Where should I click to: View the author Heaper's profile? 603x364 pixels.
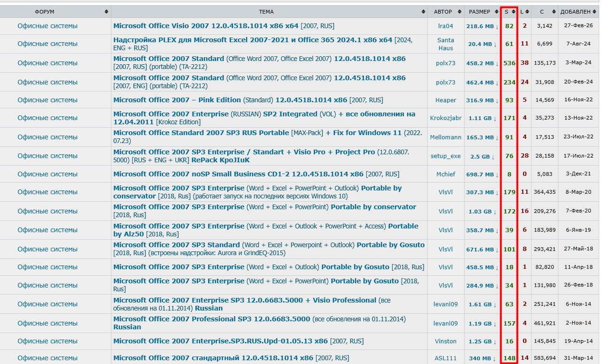[x=446, y=100]
